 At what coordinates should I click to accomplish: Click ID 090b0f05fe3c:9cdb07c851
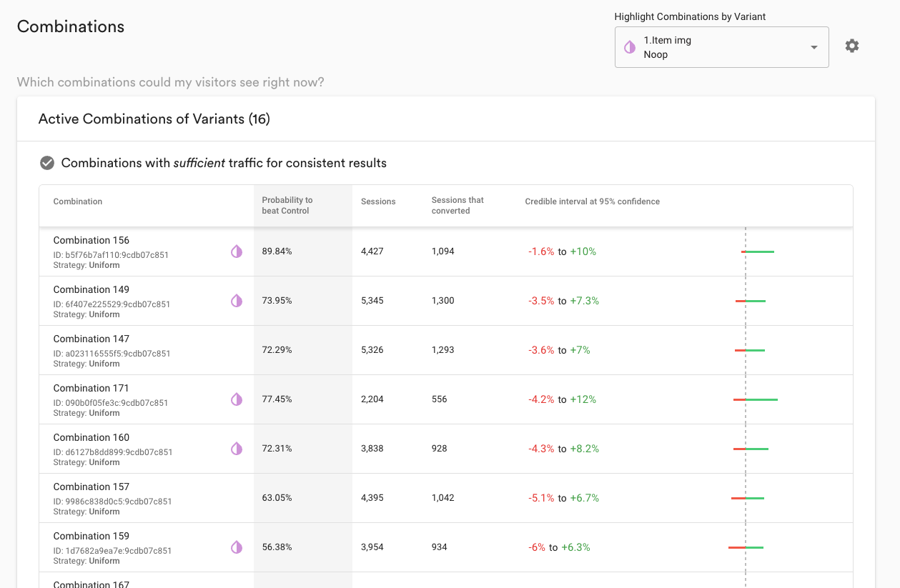[111, 403]
